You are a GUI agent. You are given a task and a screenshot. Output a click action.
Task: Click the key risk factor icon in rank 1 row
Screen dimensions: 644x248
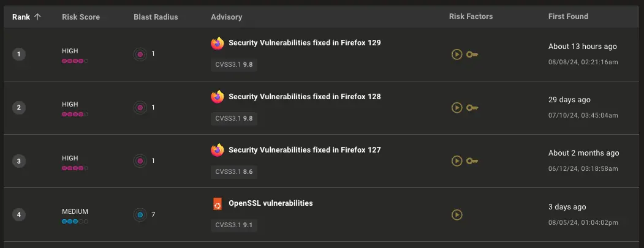pos(472,54)
